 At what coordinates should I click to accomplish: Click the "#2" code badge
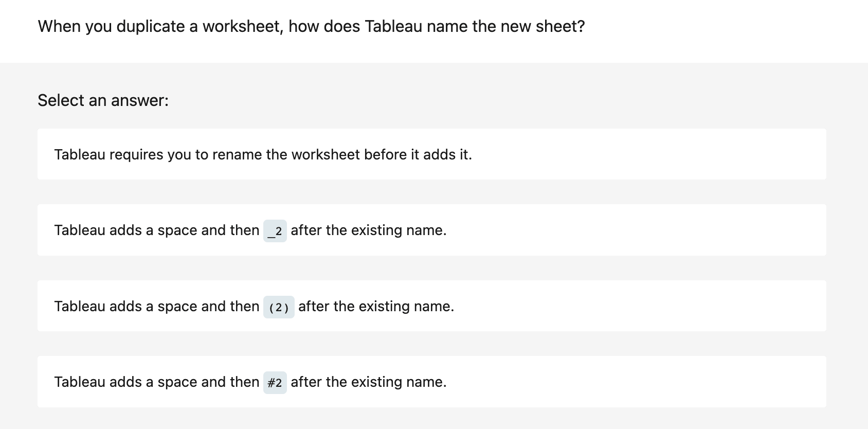click(275, 383)
